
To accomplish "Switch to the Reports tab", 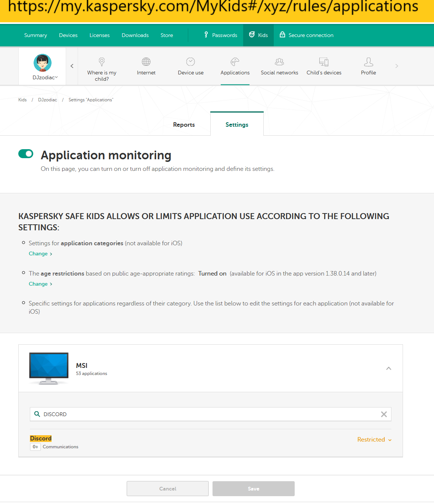I will pos(184,125).
